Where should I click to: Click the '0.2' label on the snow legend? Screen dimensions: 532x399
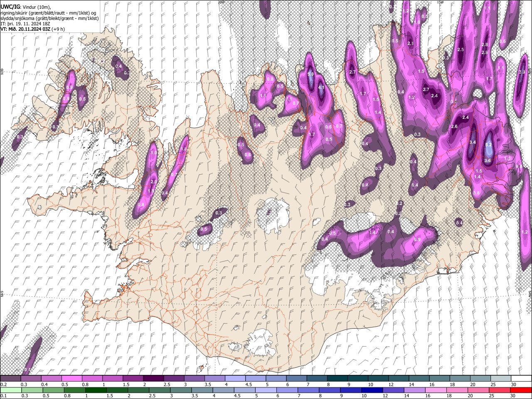pos(3,384)
